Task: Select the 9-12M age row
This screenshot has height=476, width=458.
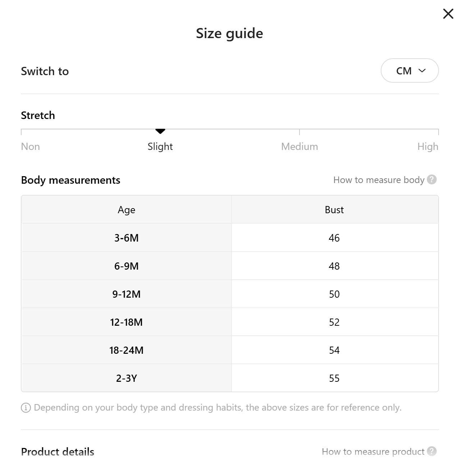Action: pyautogui.click(x=127, y=294)
